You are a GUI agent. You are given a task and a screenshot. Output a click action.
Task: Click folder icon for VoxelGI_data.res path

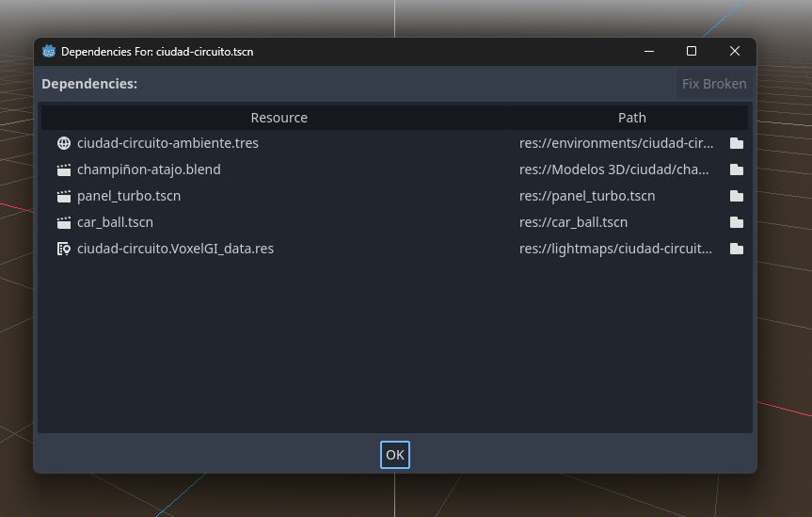[x=737, y=249]
